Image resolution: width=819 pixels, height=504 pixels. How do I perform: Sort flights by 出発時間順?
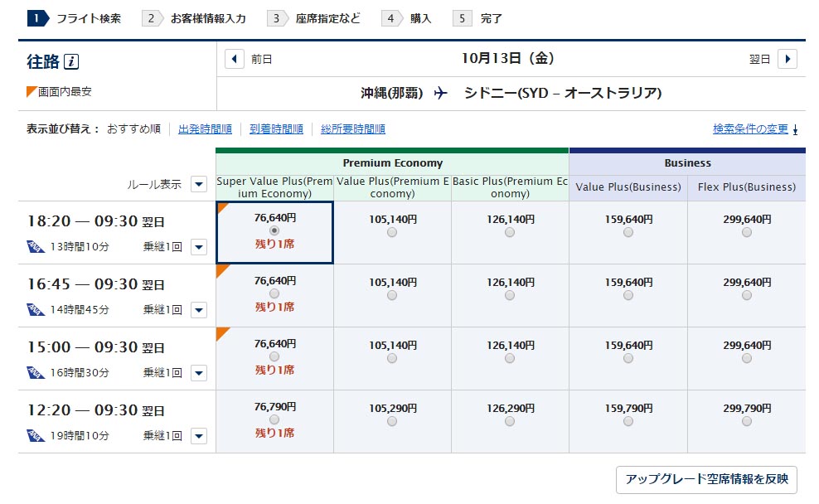pyautogui.click(x=205, y=129)
